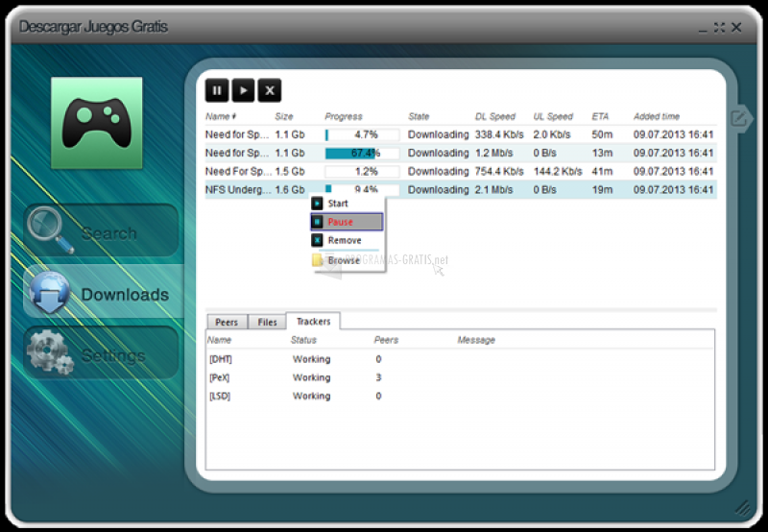768x532 pixels.
Task: Click the trackers Status column header
Action: tap(303, 340)
